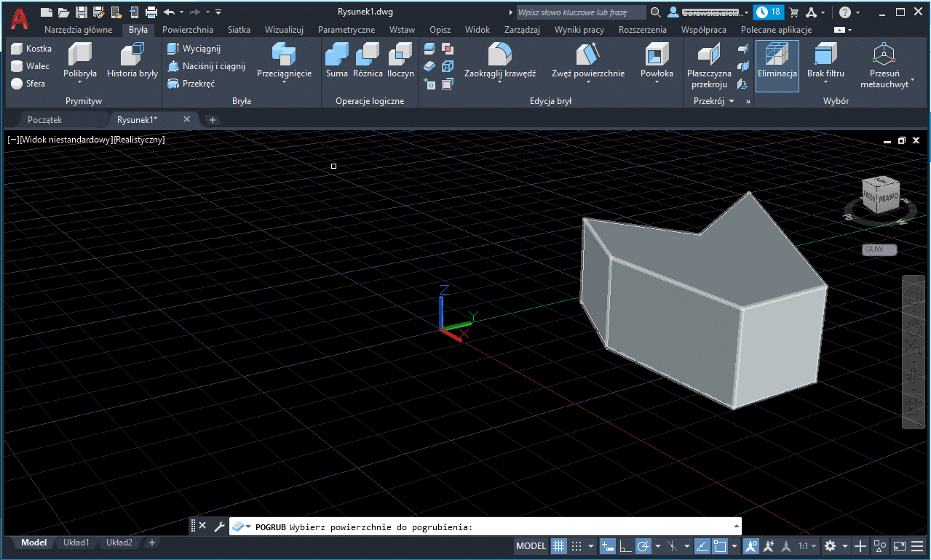Image resolution: width=931 pixels, height=560 pixels.
Task: Add a new drawing tab with plus
Action: click(x=212, y=119)
